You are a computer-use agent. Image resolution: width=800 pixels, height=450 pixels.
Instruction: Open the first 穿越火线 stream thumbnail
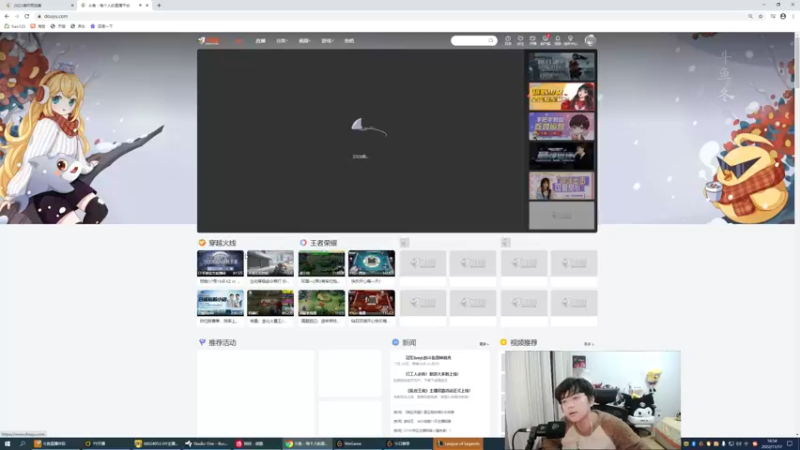click(220, 263)
